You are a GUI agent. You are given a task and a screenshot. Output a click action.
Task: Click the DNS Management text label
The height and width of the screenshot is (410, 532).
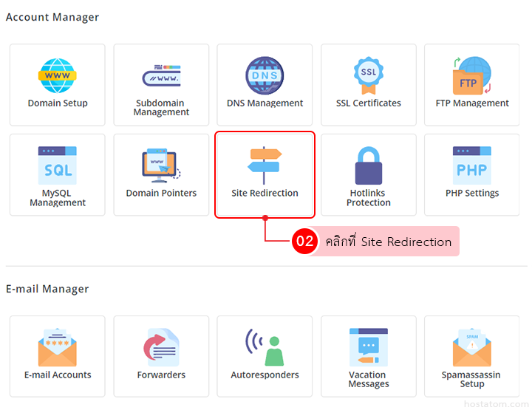(x=265, y=103)
